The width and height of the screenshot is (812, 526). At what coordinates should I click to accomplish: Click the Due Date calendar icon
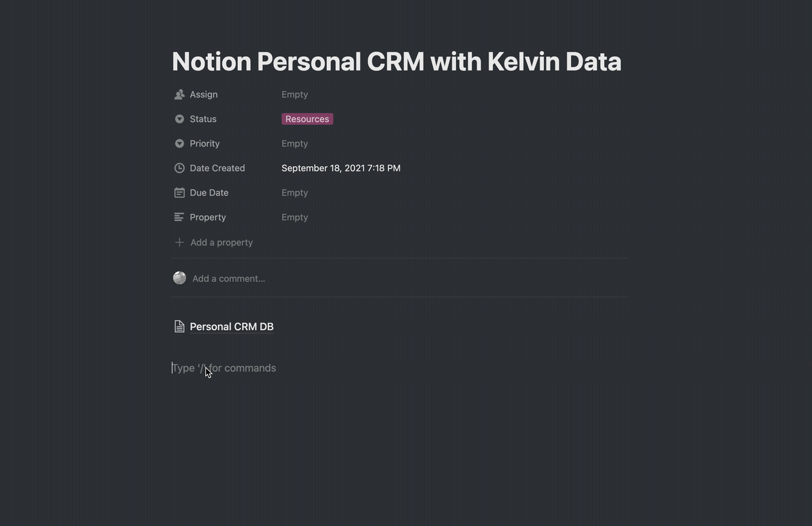(x=180, y=193)
